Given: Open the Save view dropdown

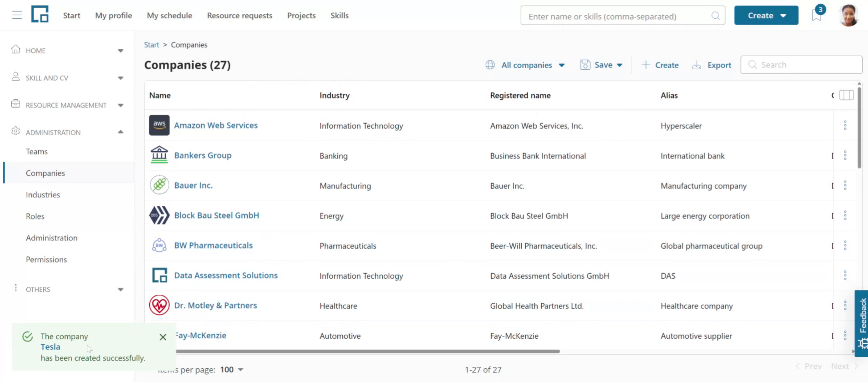Looking at the screenshot, I should pos(601,65).
